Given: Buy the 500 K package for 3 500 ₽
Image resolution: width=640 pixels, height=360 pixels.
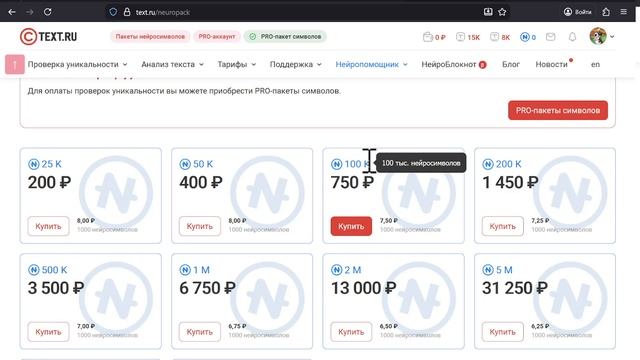Looking at the screenshot, I should pos(48,332).
